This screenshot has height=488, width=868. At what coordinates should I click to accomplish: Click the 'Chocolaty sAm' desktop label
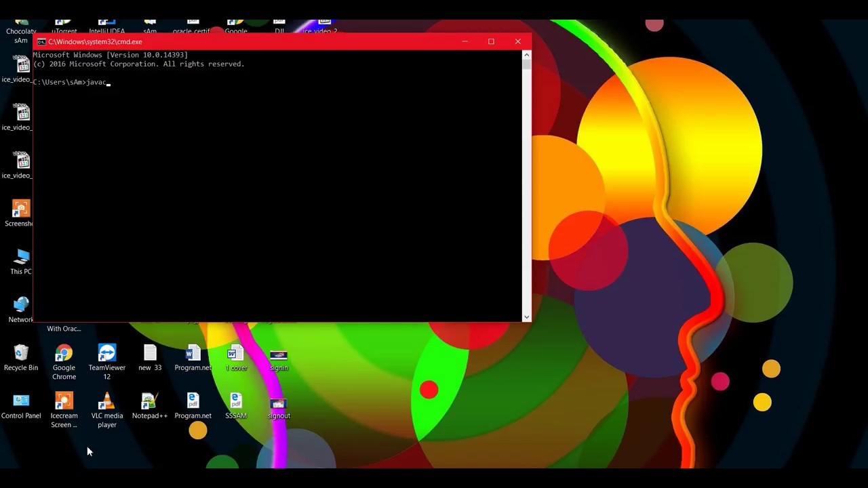[21, 36]
